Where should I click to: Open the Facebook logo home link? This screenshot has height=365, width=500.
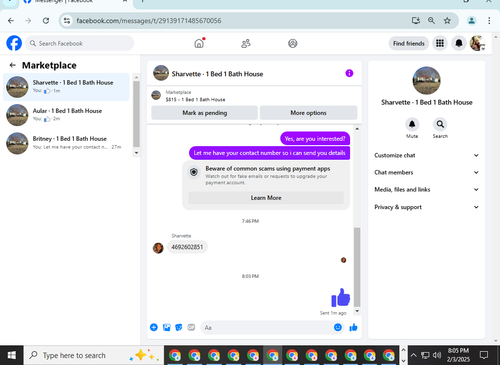(14, 43)
